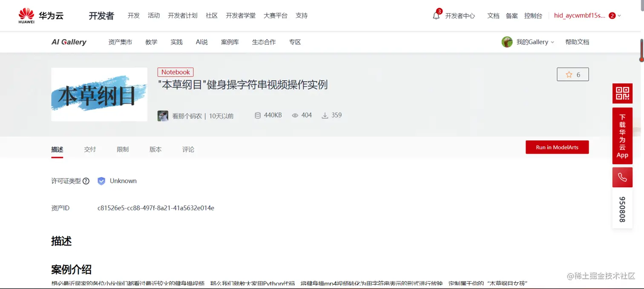Click the file size storage icon
Screen dimensions: 644x289
[257, 115]
